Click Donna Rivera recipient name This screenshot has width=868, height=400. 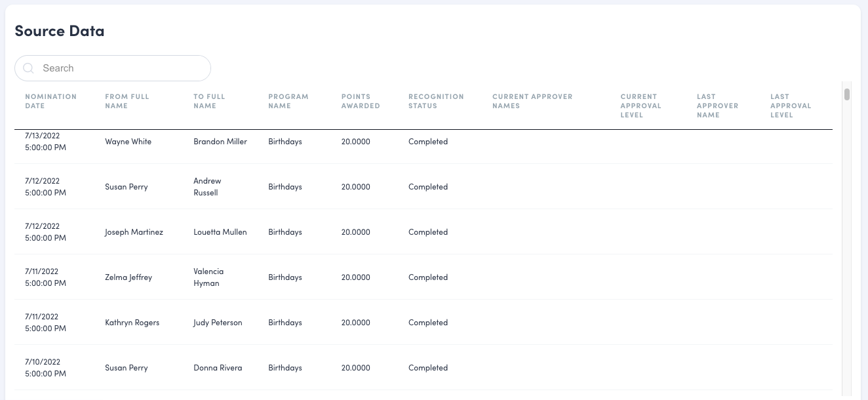click(217, 368)
